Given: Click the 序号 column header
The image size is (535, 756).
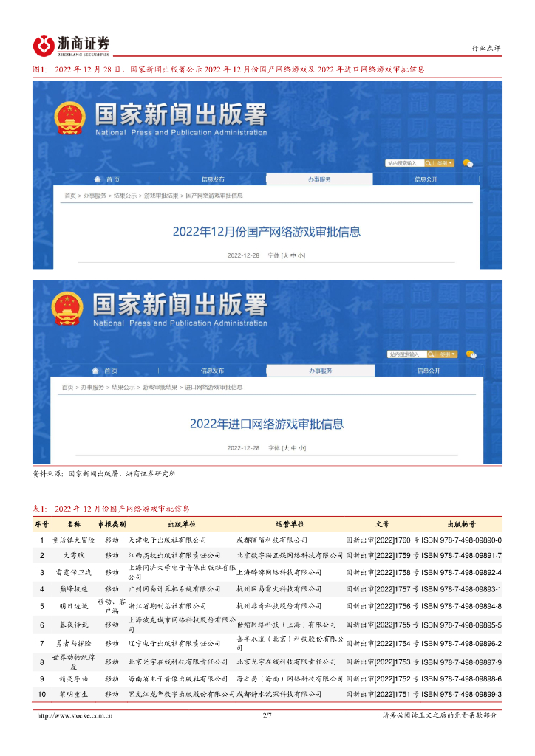Looking at the screenshot, I should pyautogui.click(x=42, y=524).
